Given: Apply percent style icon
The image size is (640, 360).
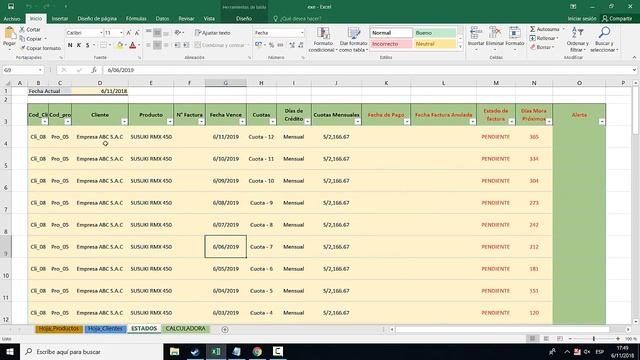Looking at the screenshot, I should 271,45.
